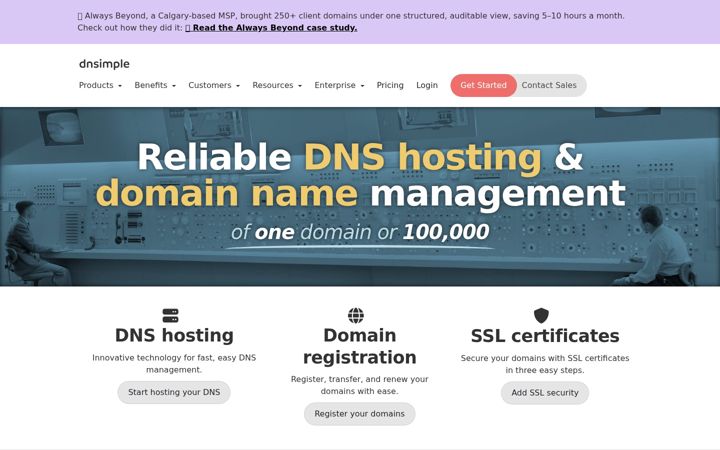Click 'Innovative technology for fast, easy DNS management' text

pos(174,364)
